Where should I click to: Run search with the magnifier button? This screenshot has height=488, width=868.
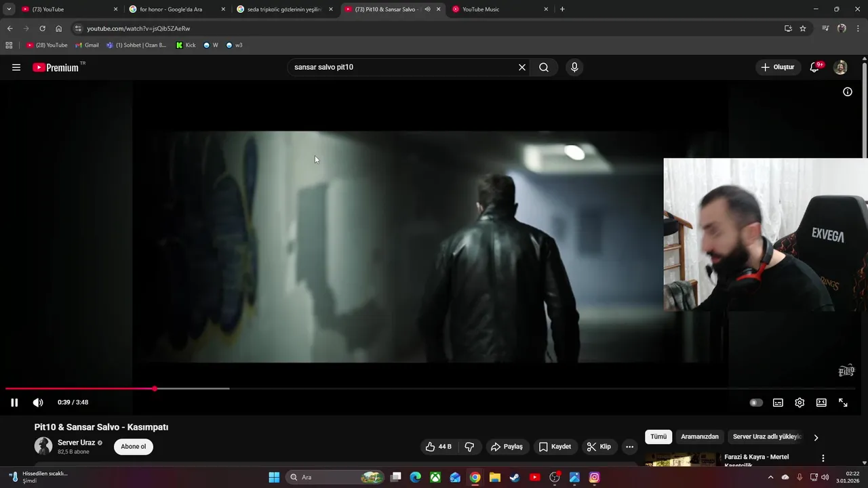[x=544, y=67]
